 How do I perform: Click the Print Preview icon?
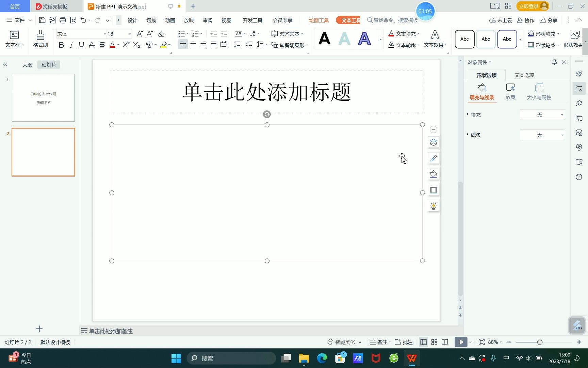point(73,20)
